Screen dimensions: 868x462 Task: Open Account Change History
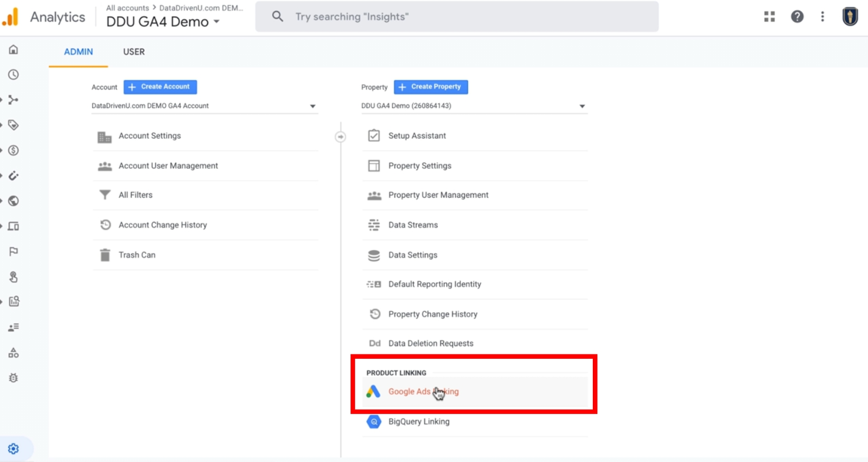(x=205, y=225)
